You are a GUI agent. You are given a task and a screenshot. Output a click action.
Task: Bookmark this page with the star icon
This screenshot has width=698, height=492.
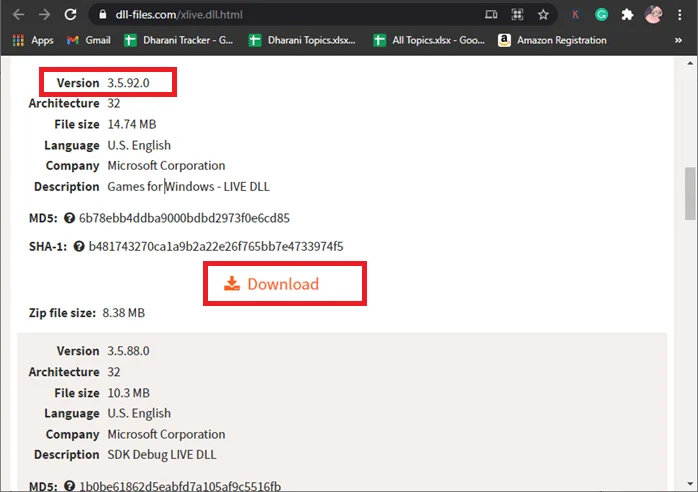[x=543, y=15]
